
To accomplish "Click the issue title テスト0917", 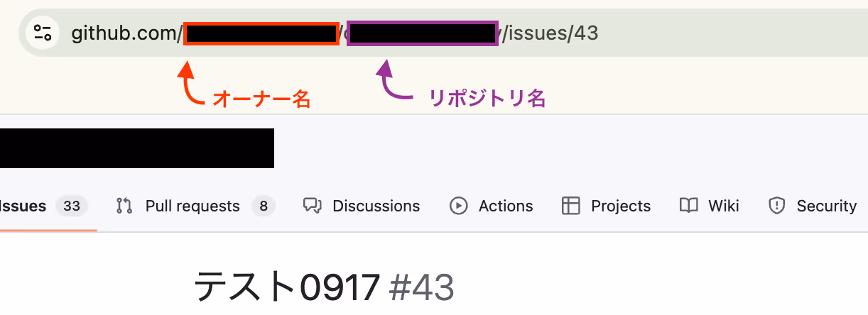I will point(288,287).
